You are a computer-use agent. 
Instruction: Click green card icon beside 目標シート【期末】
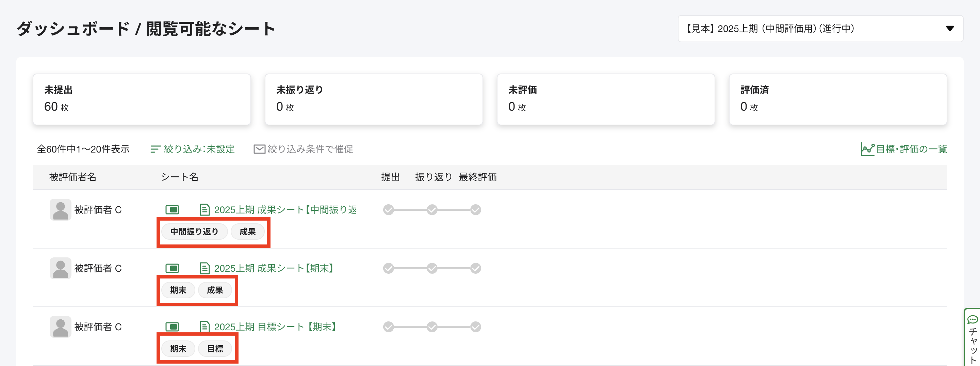pyautogui.click(x=172, y=327)
